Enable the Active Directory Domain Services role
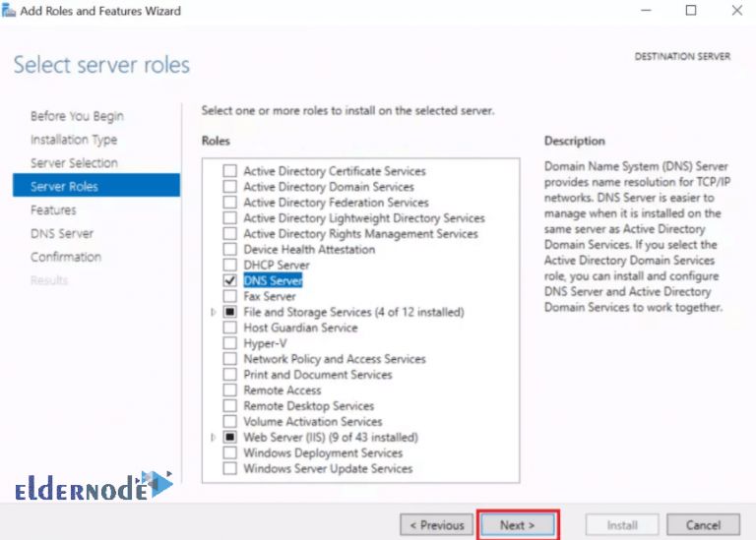Image resolution: width=756 pixels, height=540 pixels. (229, 187)
